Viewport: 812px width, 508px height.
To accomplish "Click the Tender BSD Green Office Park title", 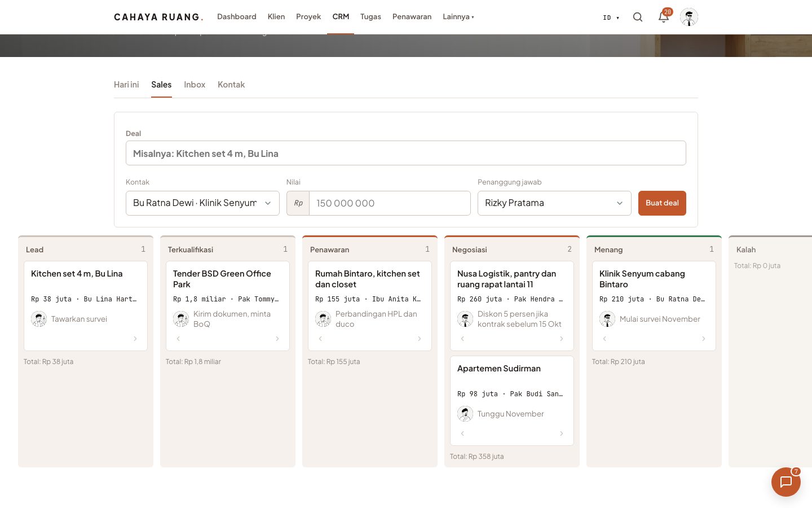I will click(x=222, y=279).
